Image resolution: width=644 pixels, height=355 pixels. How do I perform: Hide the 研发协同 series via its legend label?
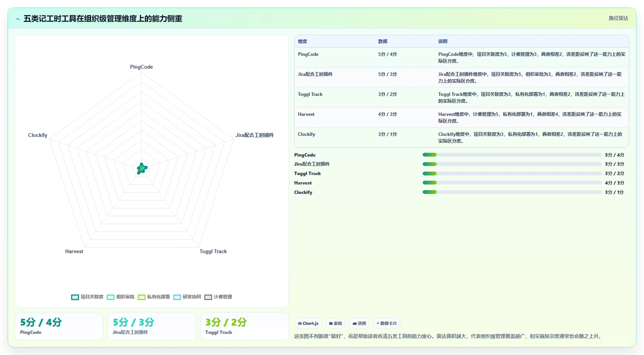(192, 297)
